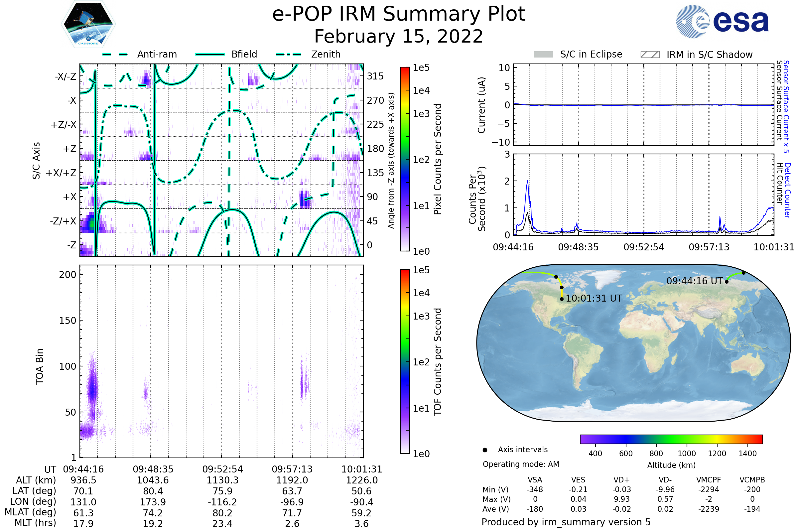Click the Pixel Counts per Second colorbar
Image resolution: width=798 pixels, height=532 pixels.
405,160
